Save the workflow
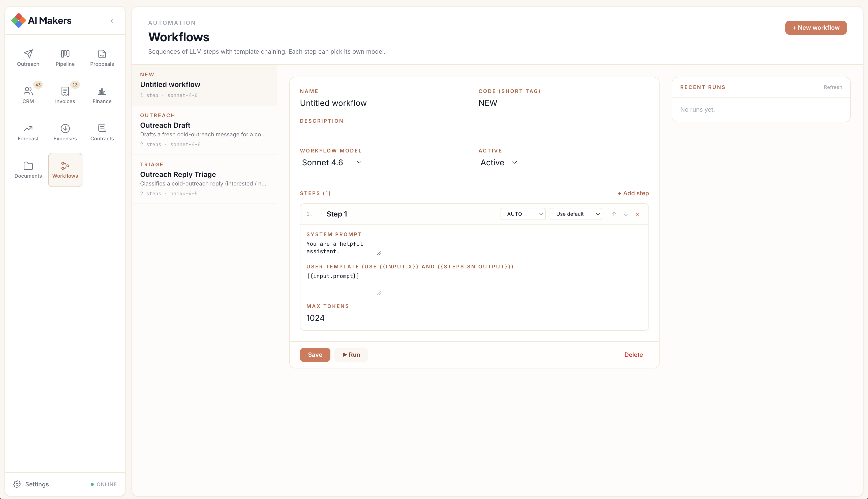Viewport: 868px width, 499px height. pyautogui.click(x=315, y=355)
